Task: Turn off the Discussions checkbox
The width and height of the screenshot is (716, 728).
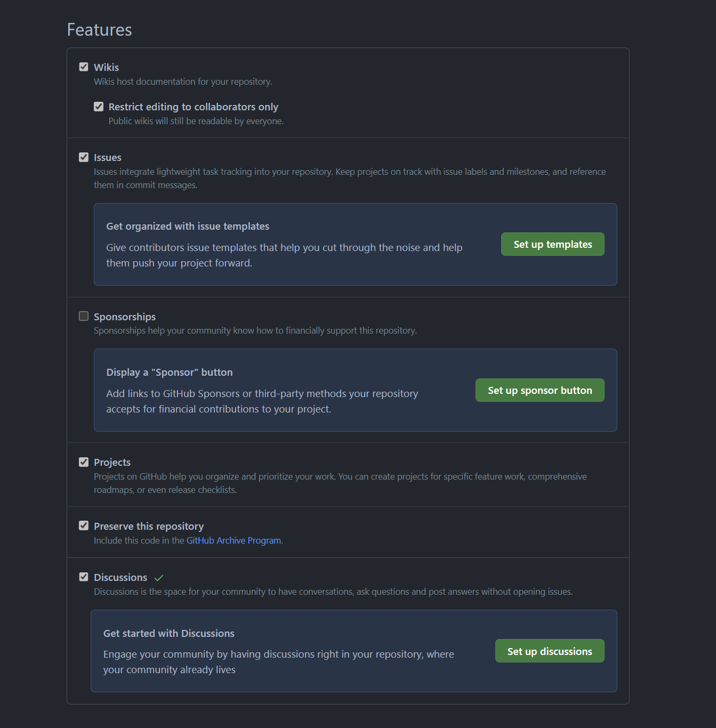Action: [84, 577]
